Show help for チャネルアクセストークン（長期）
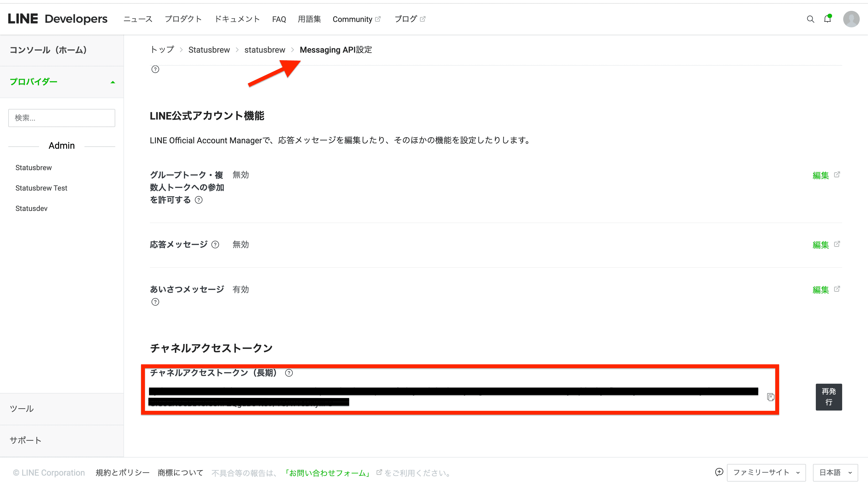 (289, 373)
